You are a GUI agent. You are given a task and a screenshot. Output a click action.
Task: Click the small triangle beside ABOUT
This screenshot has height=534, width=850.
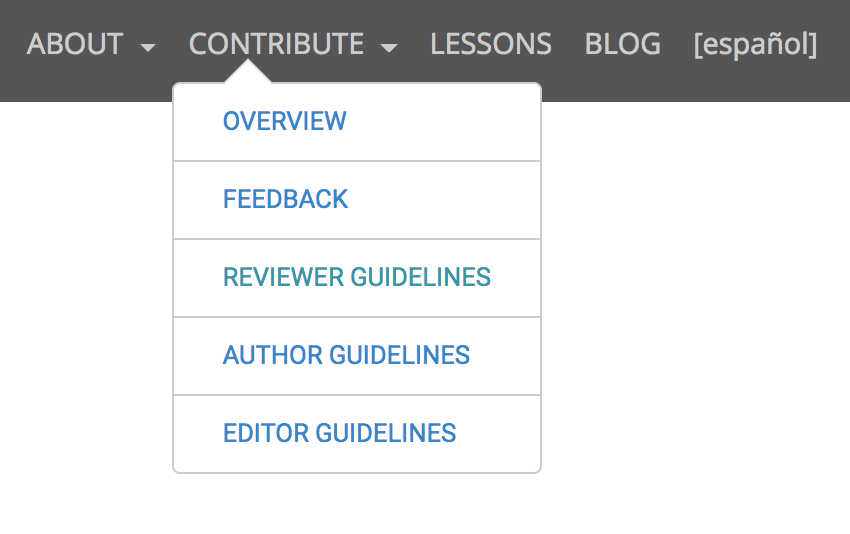(148, 47)
